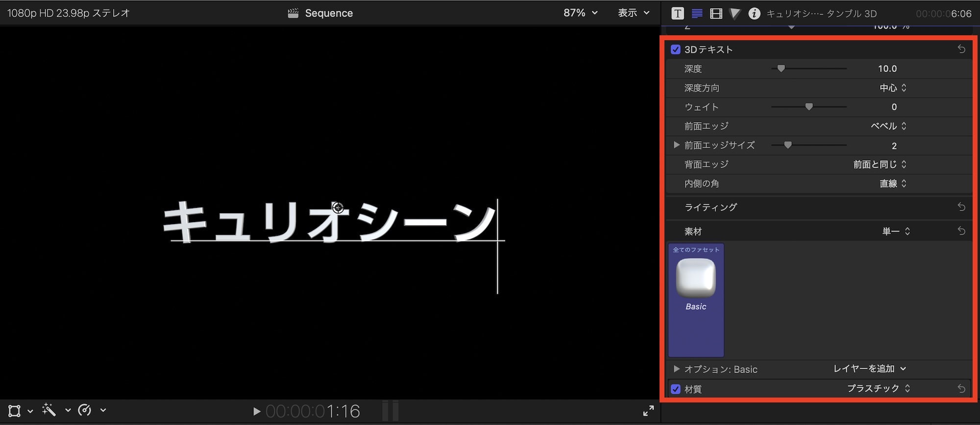Image resolution: width=980 pixels, height=425 pixels.
Task: Open the 内側の角 popup menu
Action: (x=893, y=183)
